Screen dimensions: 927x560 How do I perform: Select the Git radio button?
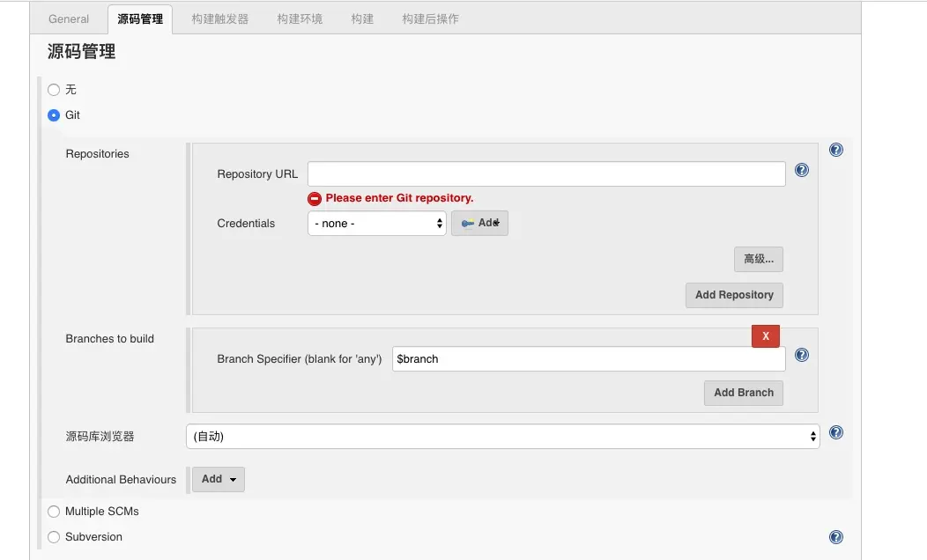54,115
